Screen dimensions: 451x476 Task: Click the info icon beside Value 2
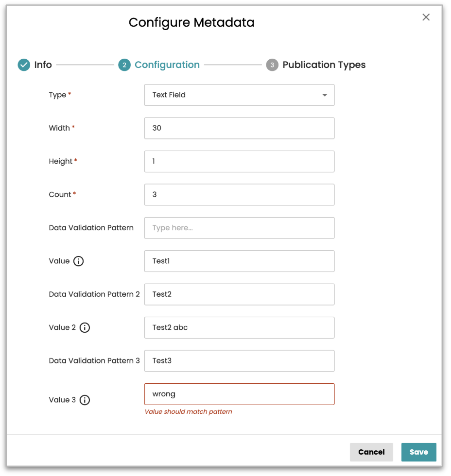click(85, 328)
